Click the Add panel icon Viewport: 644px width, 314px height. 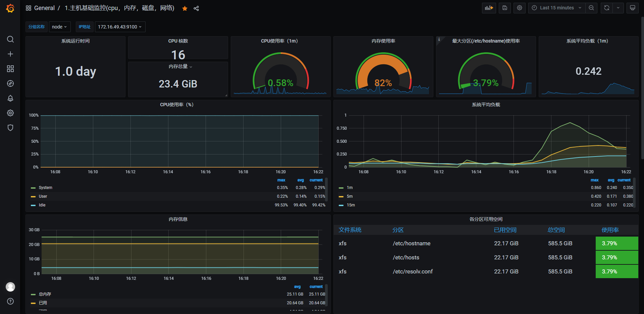[489, 8]
